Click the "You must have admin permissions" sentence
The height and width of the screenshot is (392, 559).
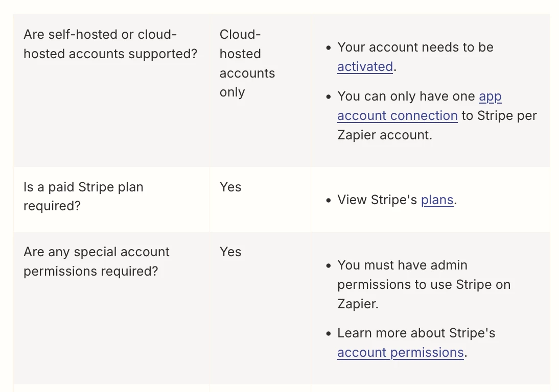click(x=424, y=284)
